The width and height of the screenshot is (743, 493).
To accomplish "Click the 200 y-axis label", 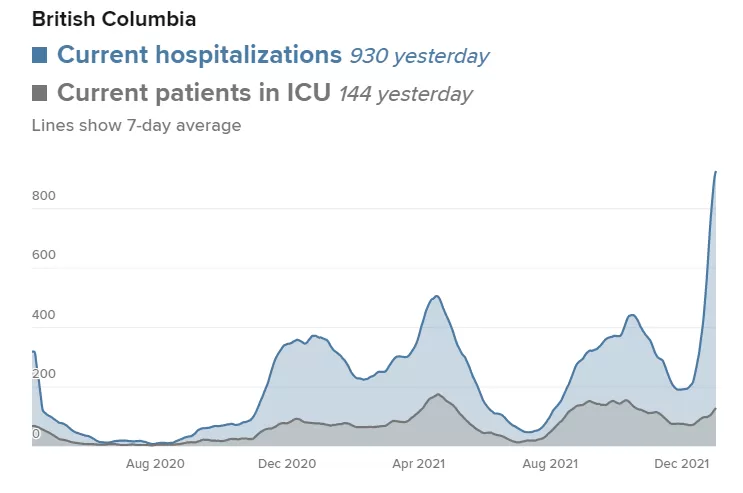I will 44,374.
